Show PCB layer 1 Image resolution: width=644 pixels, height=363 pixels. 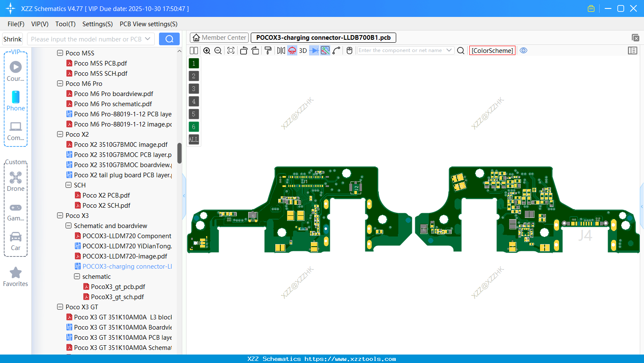click(x=194, y=63)
